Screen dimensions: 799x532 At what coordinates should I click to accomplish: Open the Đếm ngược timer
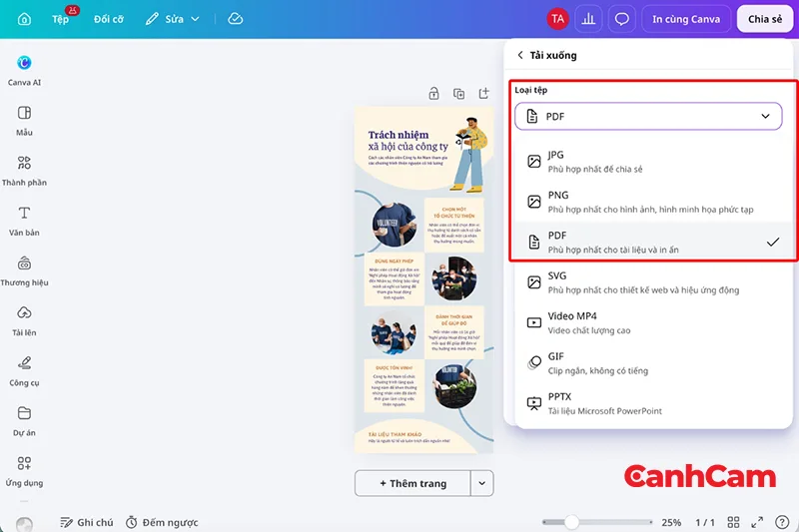coord(162,522)
